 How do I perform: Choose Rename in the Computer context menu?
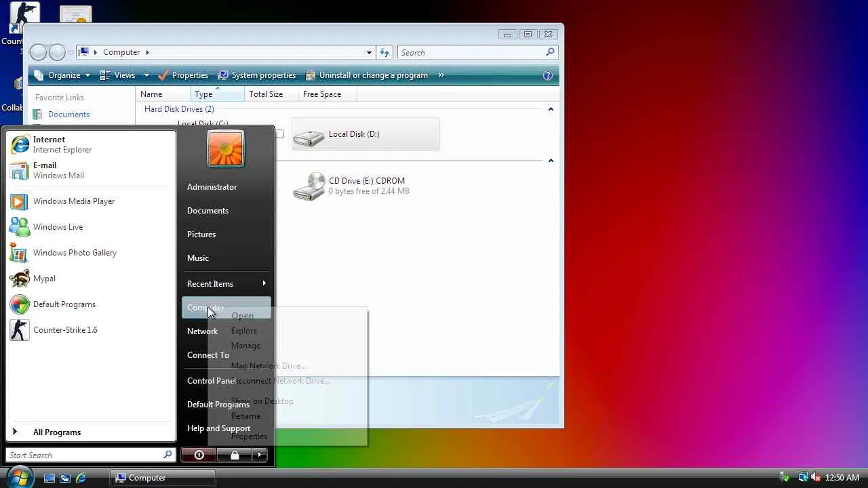click(245, 416)
